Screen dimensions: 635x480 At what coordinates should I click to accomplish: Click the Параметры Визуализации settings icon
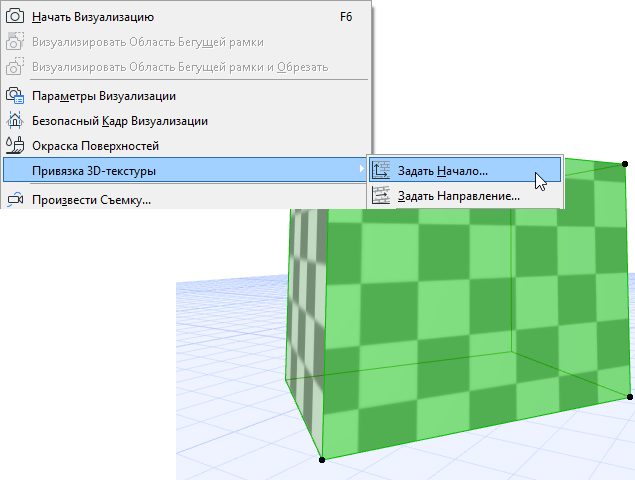click(x=15, y=96)
